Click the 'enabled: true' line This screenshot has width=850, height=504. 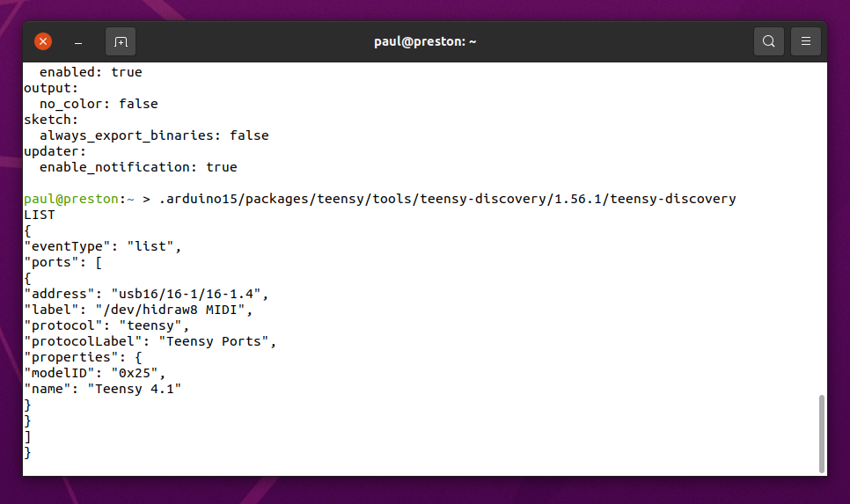pos(91,72)
